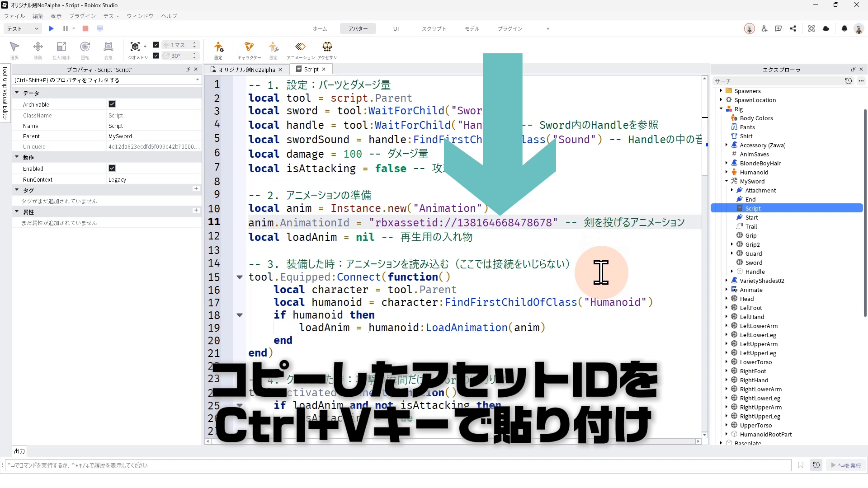Screen dimensions: 868x488
Task: Click the 出力 output panel tab
Action: point(19,451)
